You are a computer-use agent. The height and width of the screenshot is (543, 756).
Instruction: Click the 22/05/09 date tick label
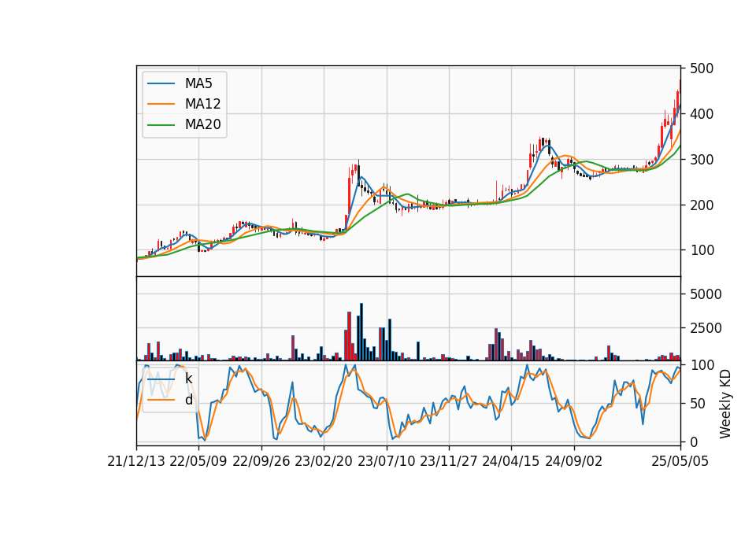click(x=198, y=461)
